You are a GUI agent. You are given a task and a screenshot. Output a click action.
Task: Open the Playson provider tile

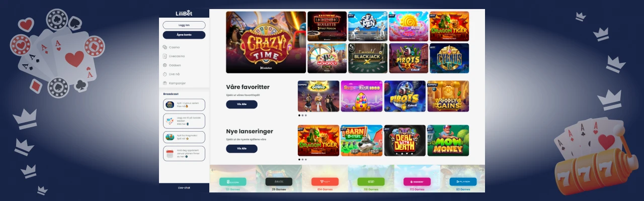click(463, 181)
